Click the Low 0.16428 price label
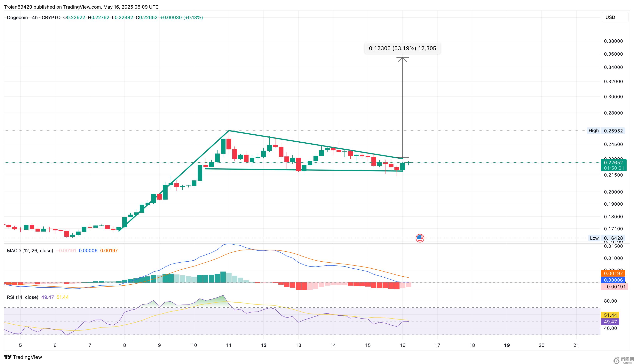This screenshot has width=634, height=364. click(x=606, y=238)
